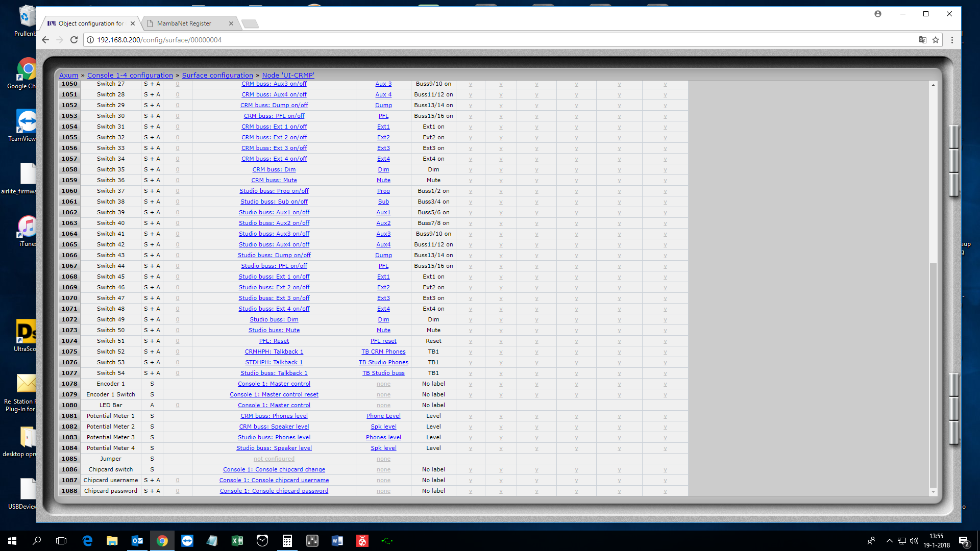Screen dimensions: 980x551
Task: Open the Chrome account profile icon
Action: [878, 14]
